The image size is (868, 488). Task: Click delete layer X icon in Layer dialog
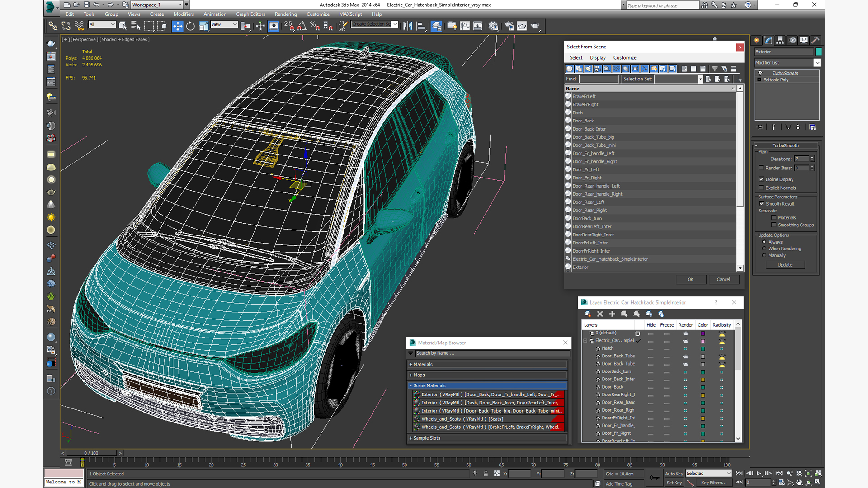click(x=600, y=314)
